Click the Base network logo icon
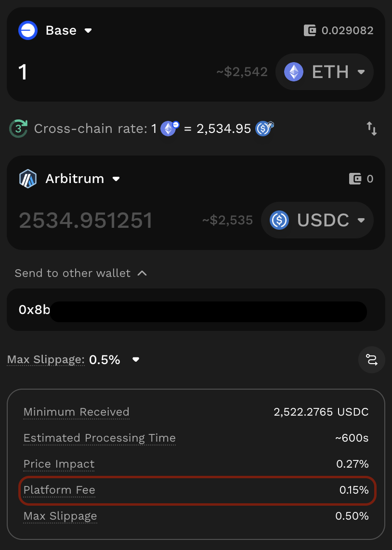Image resolution: width=392 pixels, height=550 pixels. click(28, 30)
